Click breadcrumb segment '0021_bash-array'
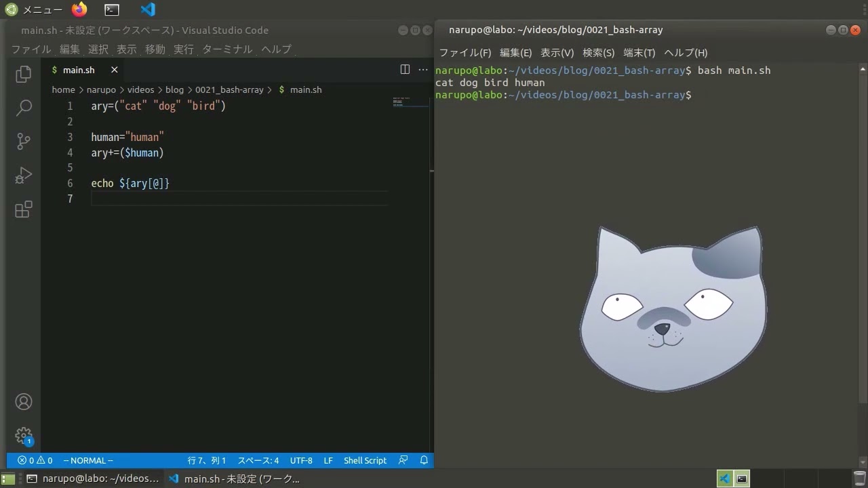This screenshot has width=868, height=488. pos(229,89)
